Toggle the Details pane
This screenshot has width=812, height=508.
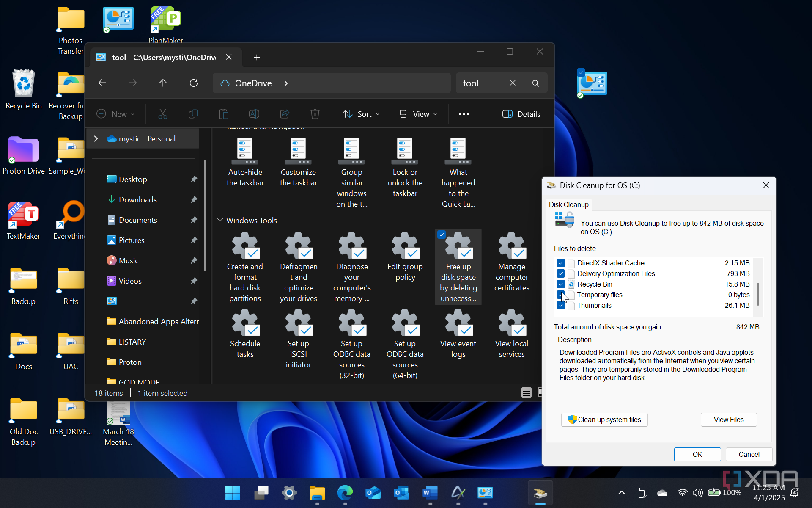click(x=521, y=114)
